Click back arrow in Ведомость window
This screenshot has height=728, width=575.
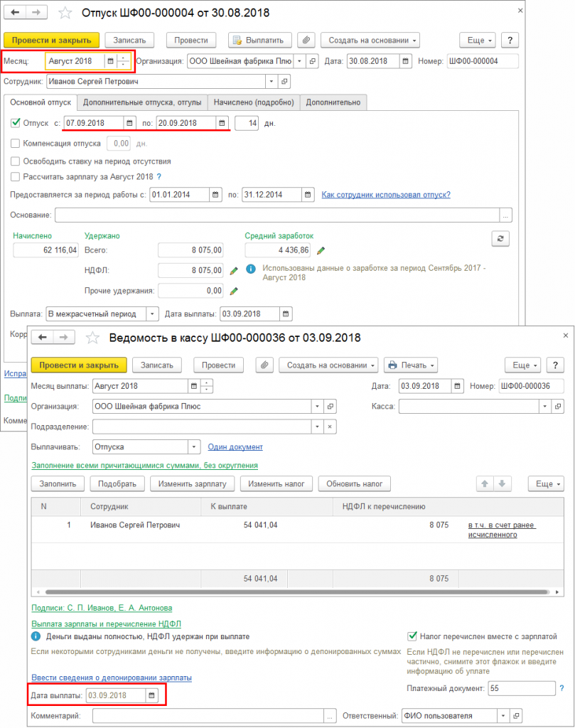(42, 338)
